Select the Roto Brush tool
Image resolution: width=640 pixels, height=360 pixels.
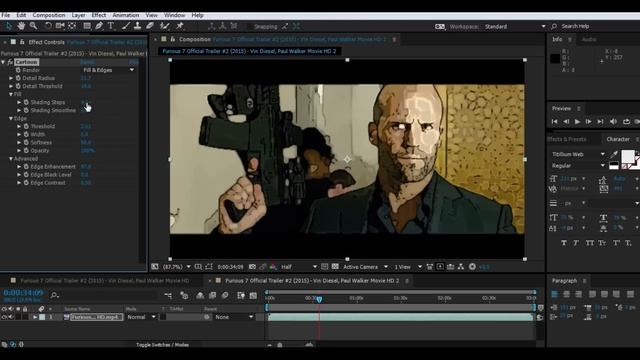(164, 26)
